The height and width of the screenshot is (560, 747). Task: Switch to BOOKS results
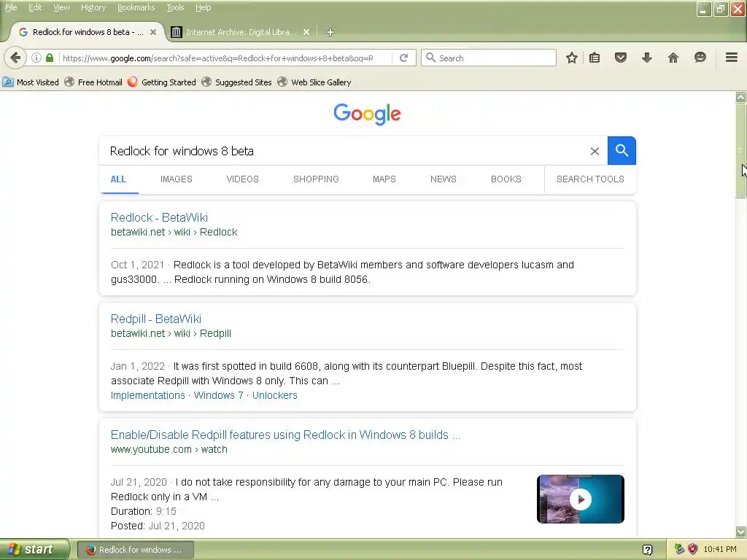(x=506, y=179)
